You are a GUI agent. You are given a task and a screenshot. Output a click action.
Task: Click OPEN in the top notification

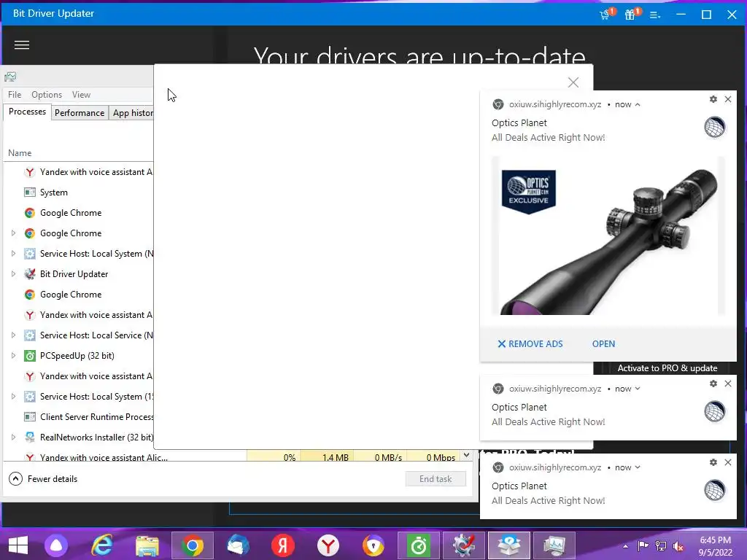point(603,344)
